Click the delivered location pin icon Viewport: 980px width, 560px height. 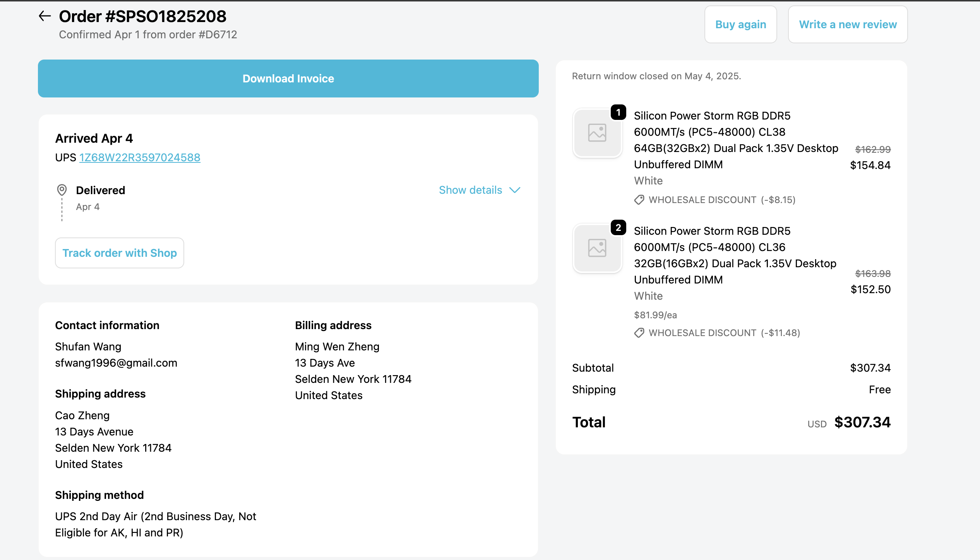(62, 190)
